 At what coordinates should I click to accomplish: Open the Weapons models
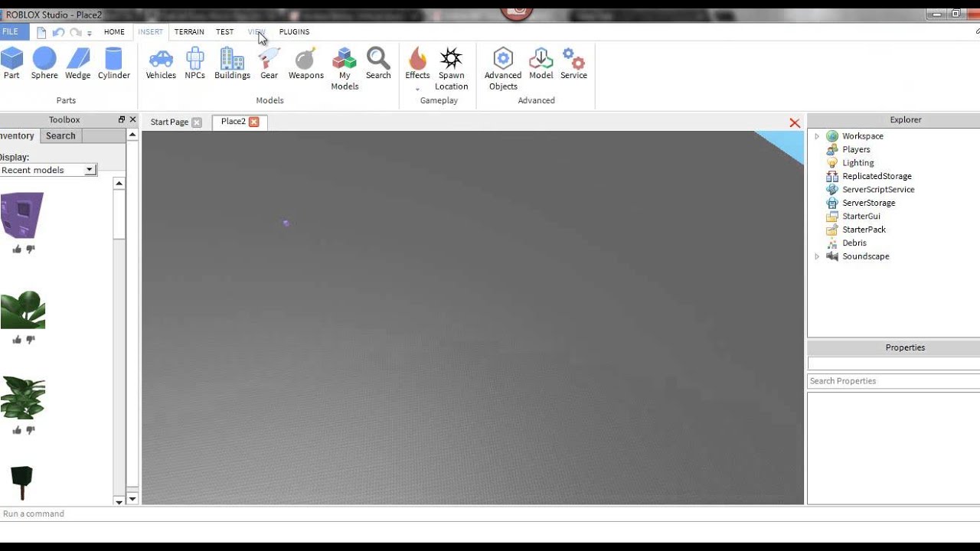305,64
